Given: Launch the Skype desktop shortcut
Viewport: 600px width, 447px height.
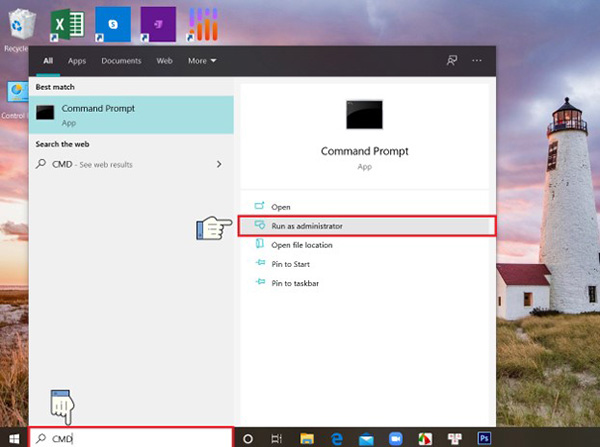Looking at the screenshot, I should [x=113, y=24].
